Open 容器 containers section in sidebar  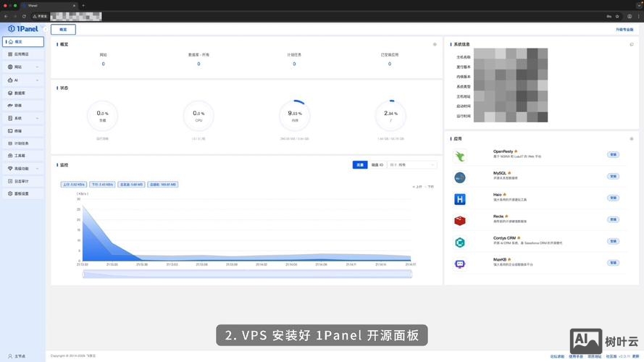[x=23, y=106]
